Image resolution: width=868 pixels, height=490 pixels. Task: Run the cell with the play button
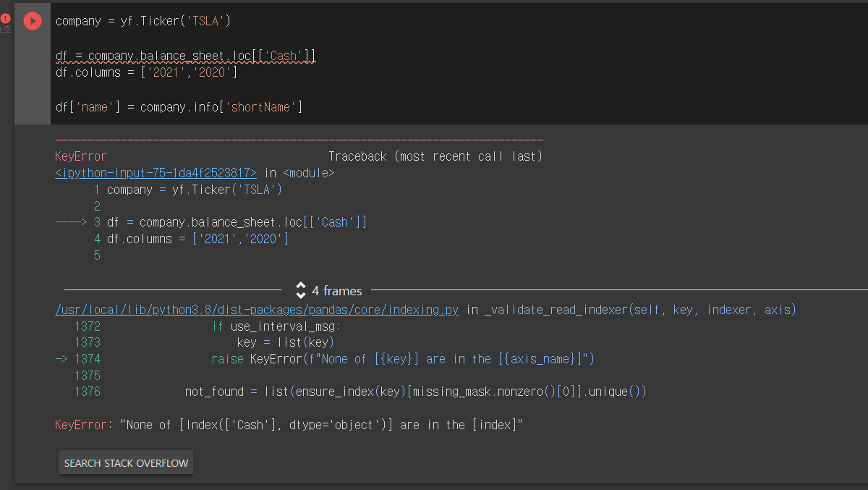33,21
